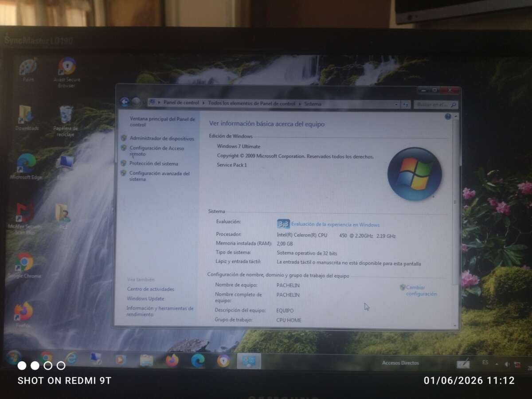Viewport: 532px width, 399px height.
Task: Open Configuración de Acceso remoto
Action: [156, 151]
